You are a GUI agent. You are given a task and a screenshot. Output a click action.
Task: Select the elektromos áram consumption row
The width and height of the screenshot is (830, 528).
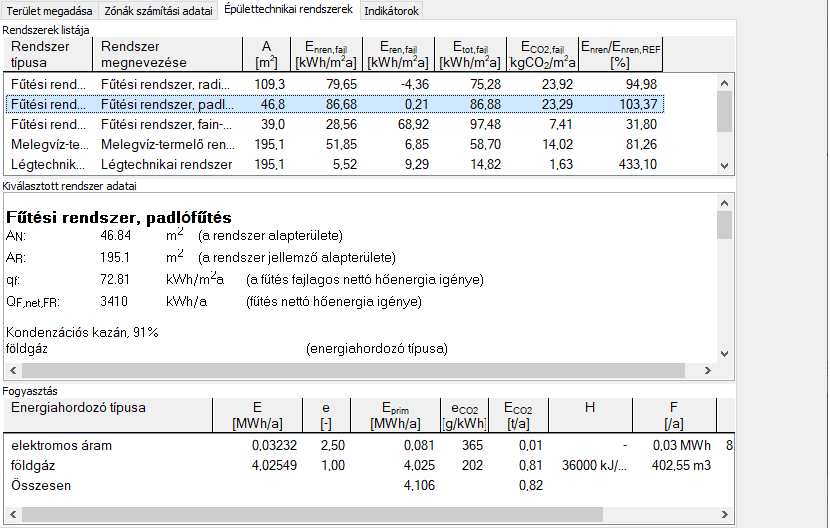click(x=369, y=445)
